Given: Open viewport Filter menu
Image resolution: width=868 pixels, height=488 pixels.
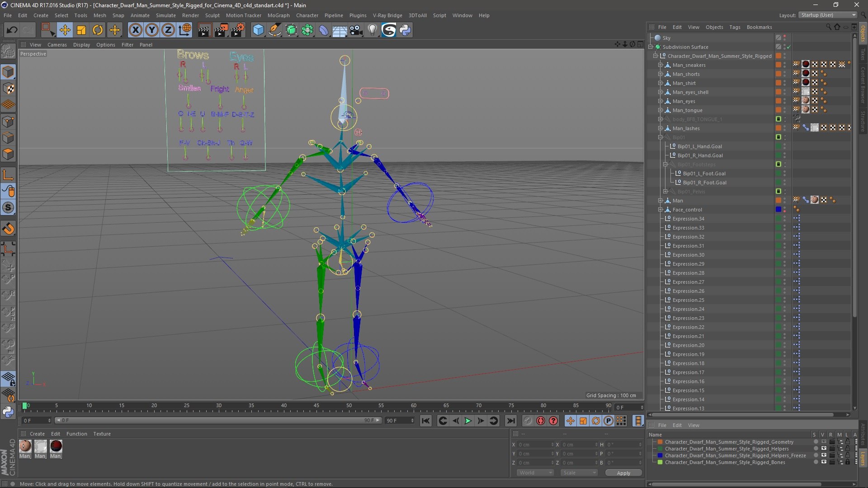Looking at the screenshot, I should [x=127, y=45].
